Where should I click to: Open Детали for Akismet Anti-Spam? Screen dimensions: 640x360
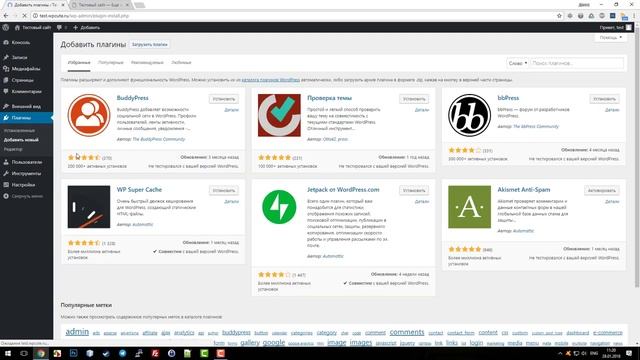[x=612, y=202]
